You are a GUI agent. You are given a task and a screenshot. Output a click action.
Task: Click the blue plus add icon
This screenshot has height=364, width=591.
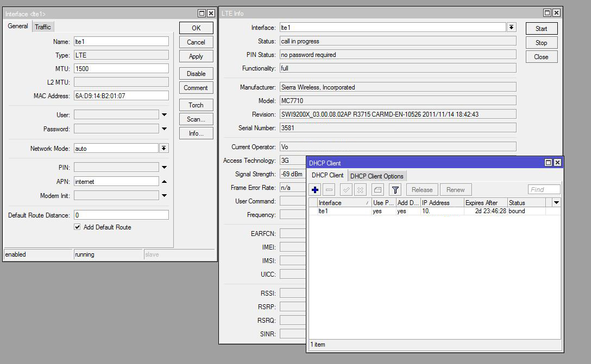click(x=315, y=190)
